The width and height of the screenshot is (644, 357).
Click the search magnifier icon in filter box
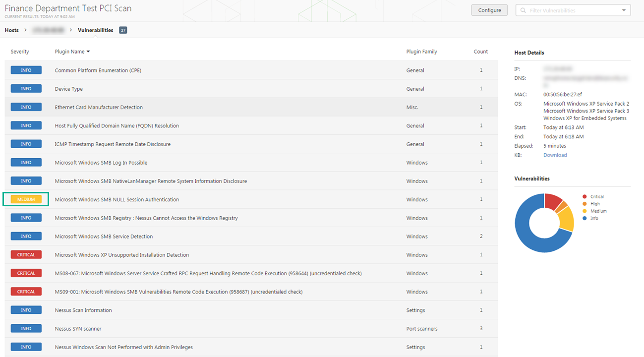pyautogui.click(x=523, y=10)
